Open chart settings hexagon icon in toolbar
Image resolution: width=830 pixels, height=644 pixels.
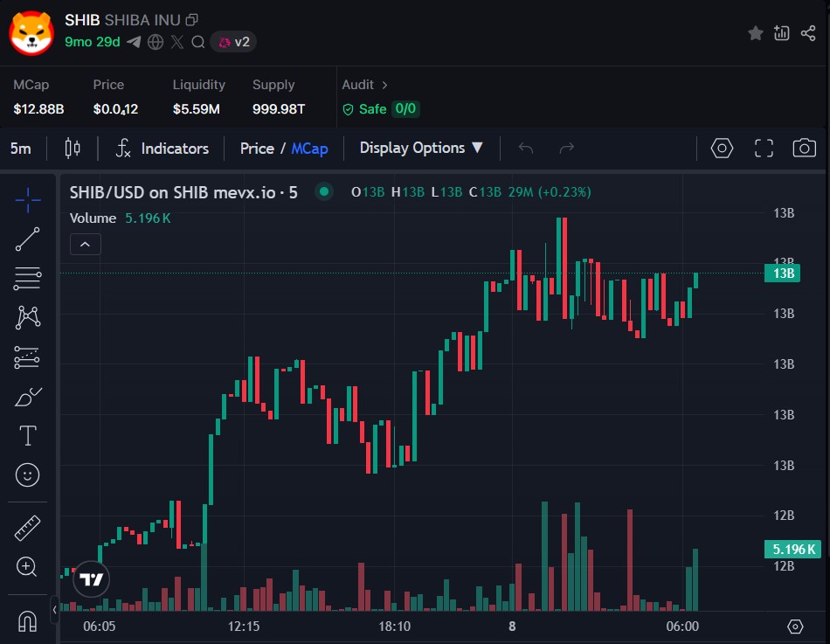(722, 148)
